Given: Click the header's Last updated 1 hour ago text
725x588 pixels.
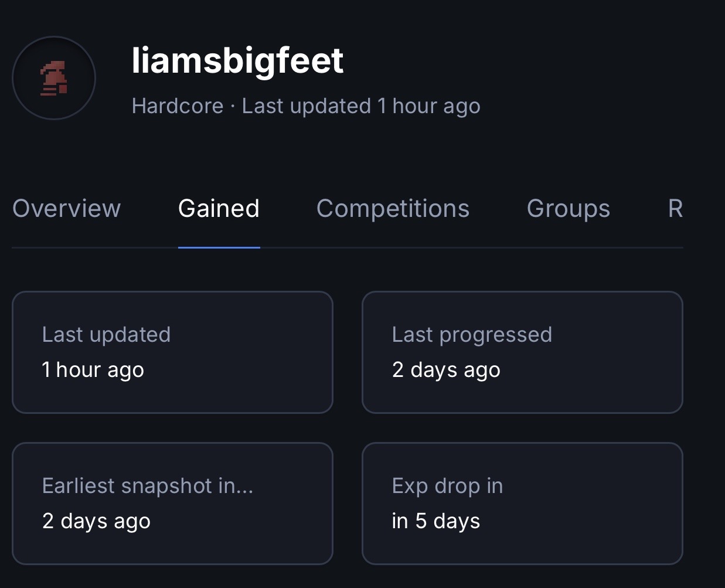Looking at the screenshot, I should pos(361,106).
